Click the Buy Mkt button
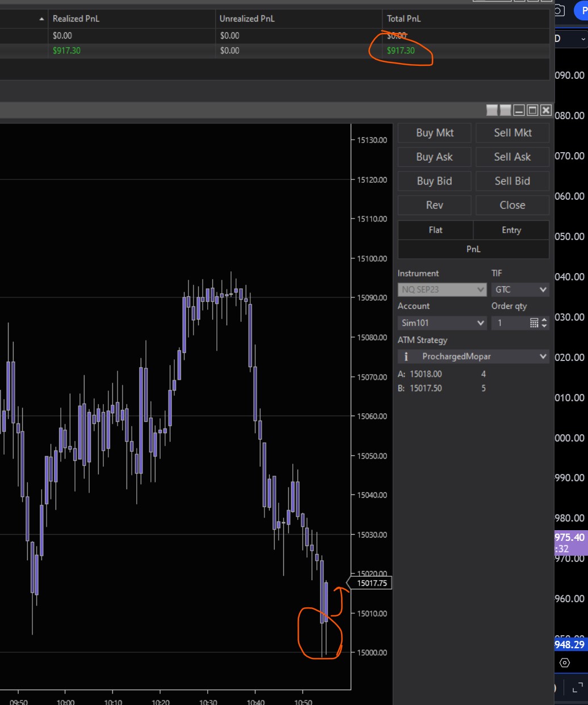This screenshot has width=588, height=705. (x=435, y=133)
